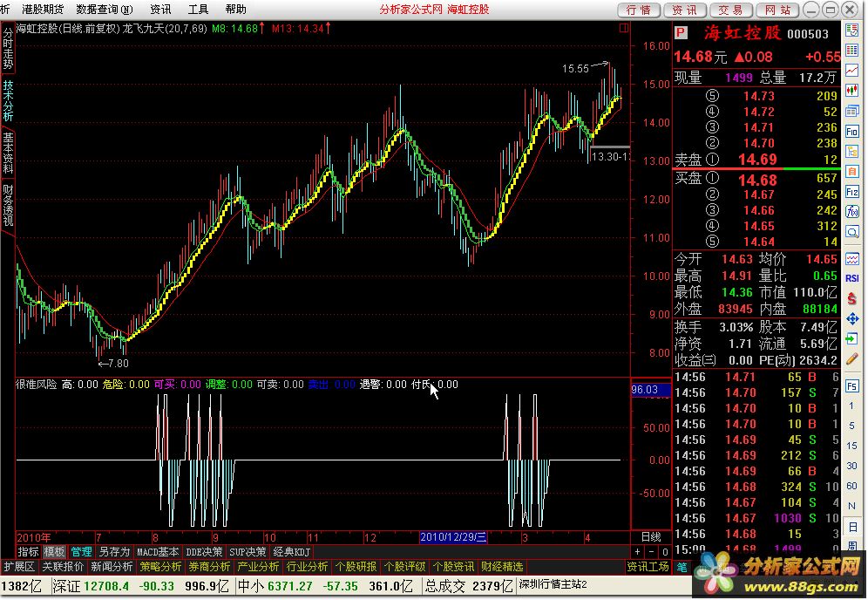The image size is (868, 600).
Task: Open the 扩展区 panel tab
Action: click(19, 567)
